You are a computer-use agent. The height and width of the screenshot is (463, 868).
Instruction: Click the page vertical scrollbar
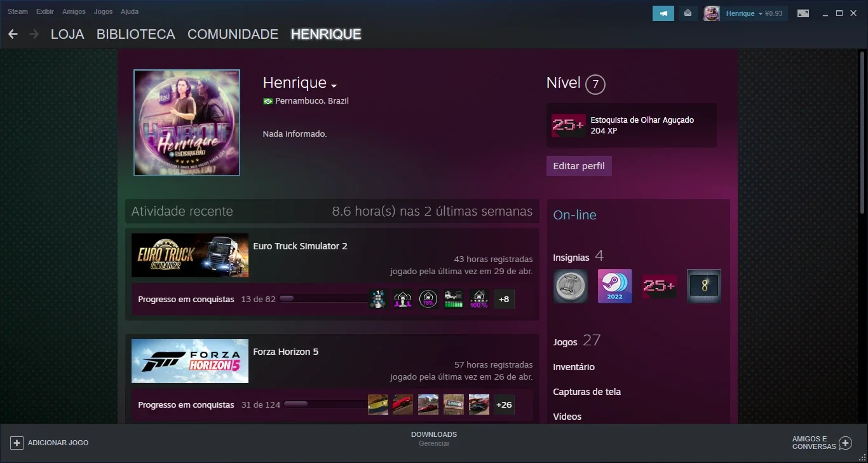pyautogui.click(x=863, y=134)
